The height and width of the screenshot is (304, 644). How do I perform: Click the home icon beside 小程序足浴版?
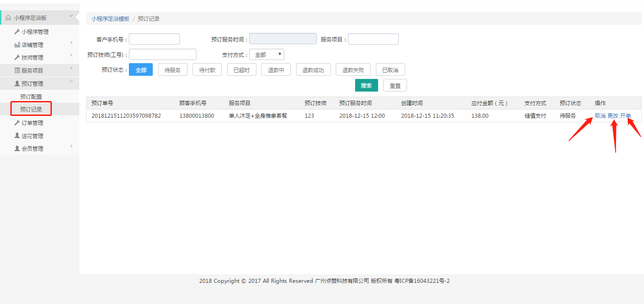8,18
